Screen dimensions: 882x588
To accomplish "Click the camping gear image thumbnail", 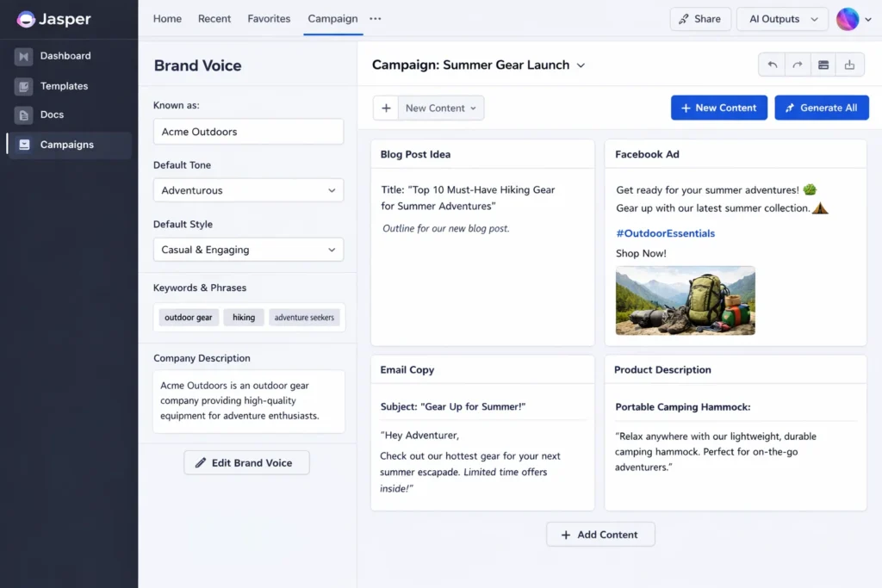I will tap(685, 300).
